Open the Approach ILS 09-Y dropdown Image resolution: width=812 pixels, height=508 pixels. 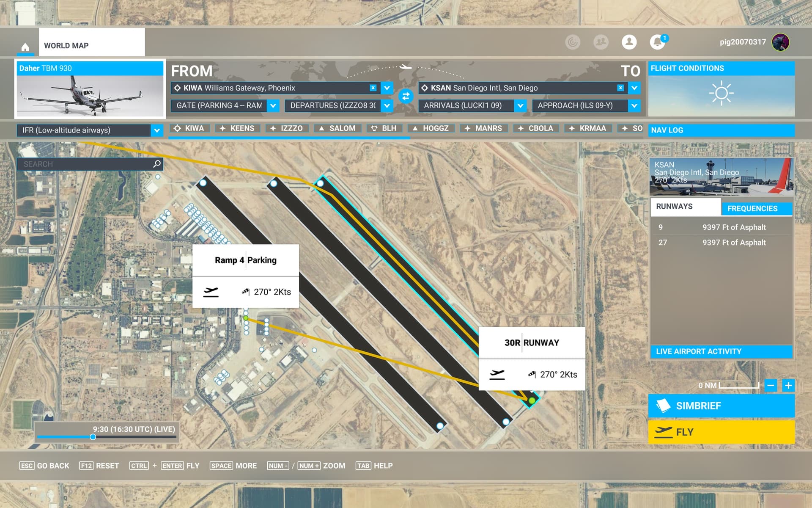(634, 105)
